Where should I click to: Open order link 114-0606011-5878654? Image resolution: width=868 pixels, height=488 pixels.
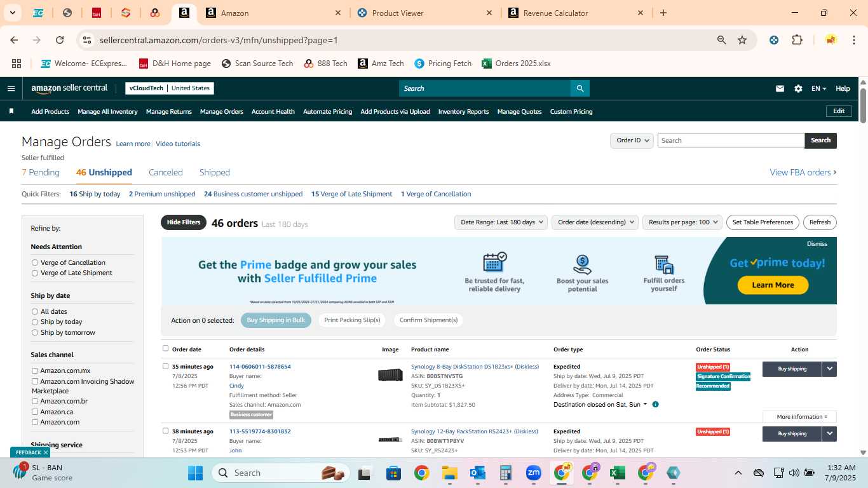260,367
